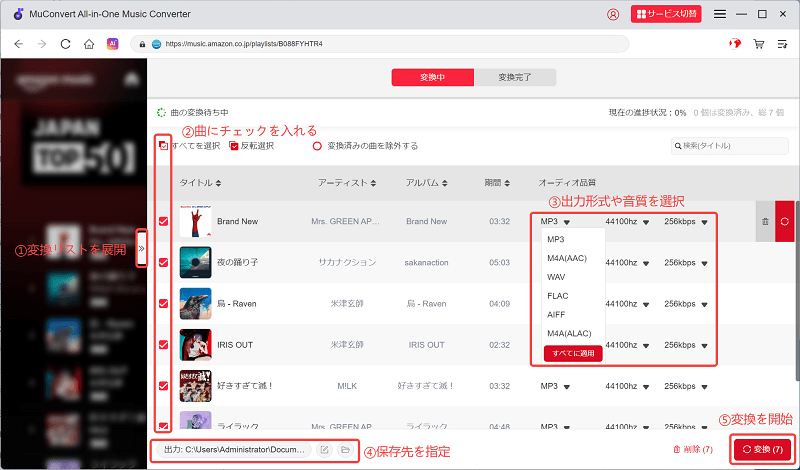
Task: Select M4A(ALAC) in the format list
Action: [569, 334]
